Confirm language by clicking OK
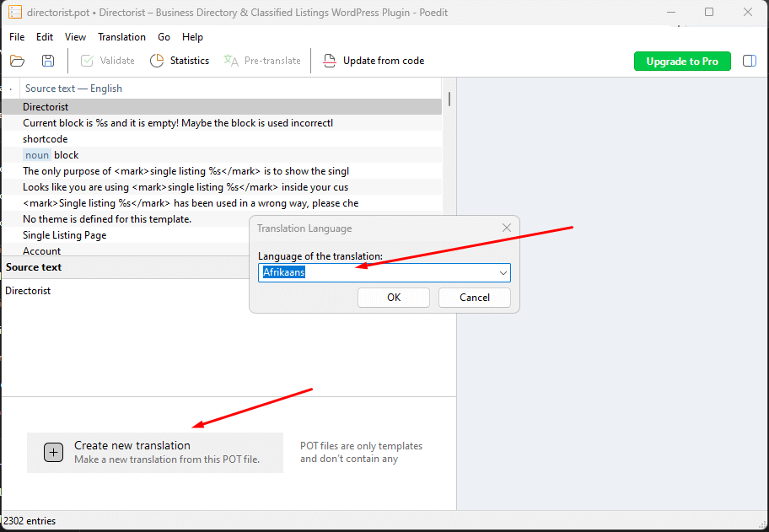The width and height of the screenshot is (769, 532). click(393, 297)
